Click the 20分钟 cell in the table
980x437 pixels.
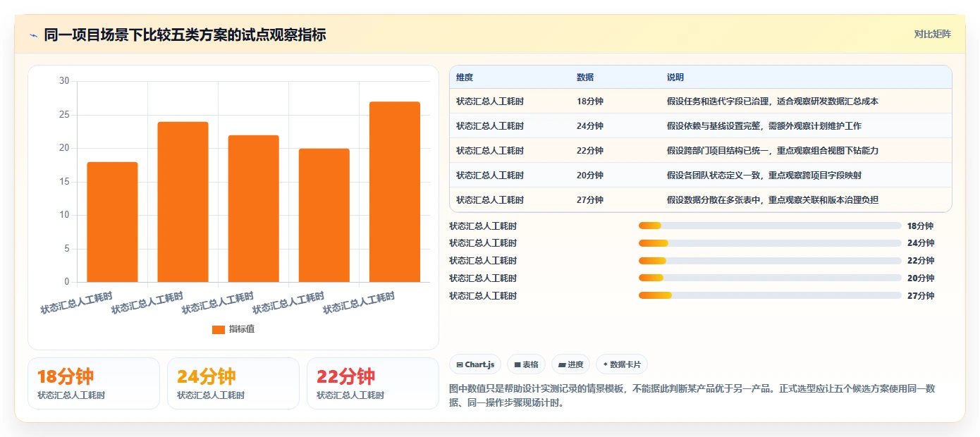coord(590,176)
